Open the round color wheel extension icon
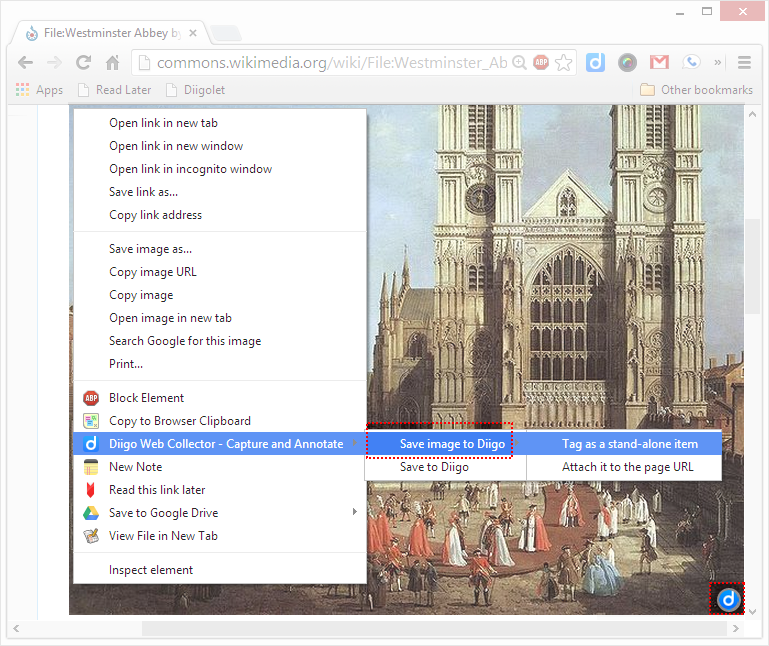The image size is (769, 646). [627, 62]
